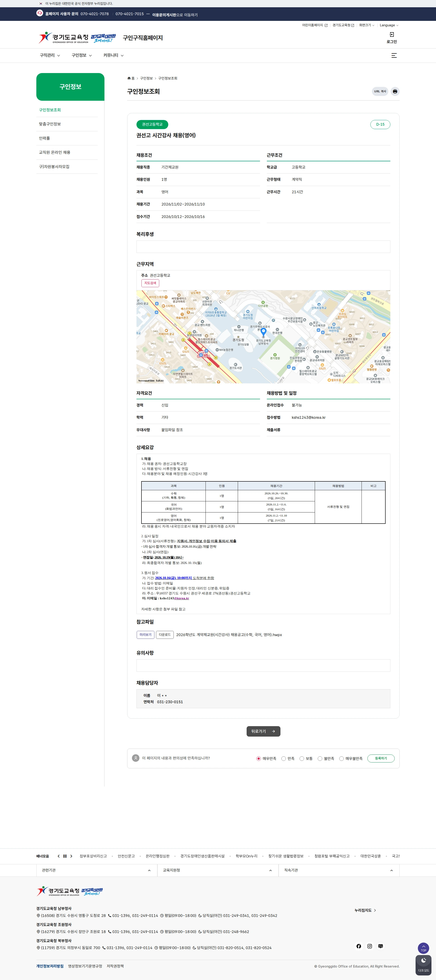Expand the 커뮤니티 menu
The width and height of the screenshot is (436, 980).
114,56
